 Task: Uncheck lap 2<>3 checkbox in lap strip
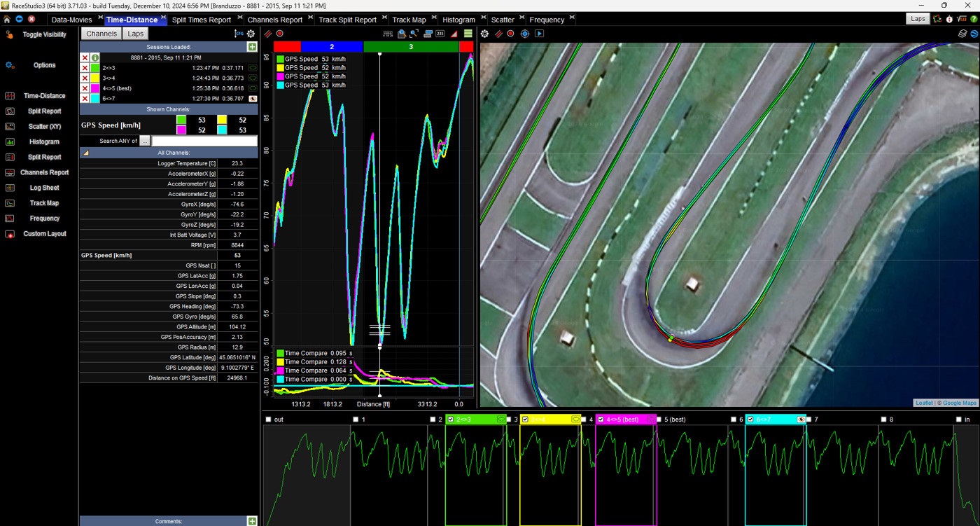pos(451,420)
